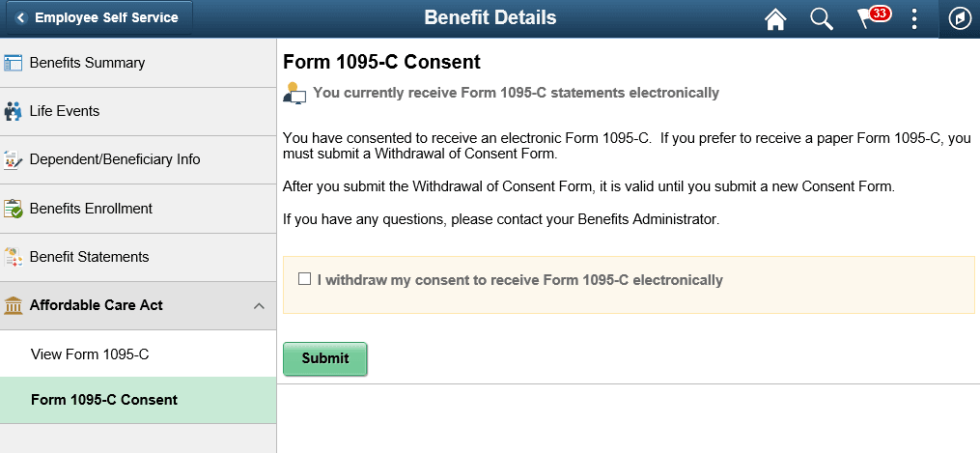The image size is (980, 453).
Task: Click the Benefits Summary icon
Action: 13,63
